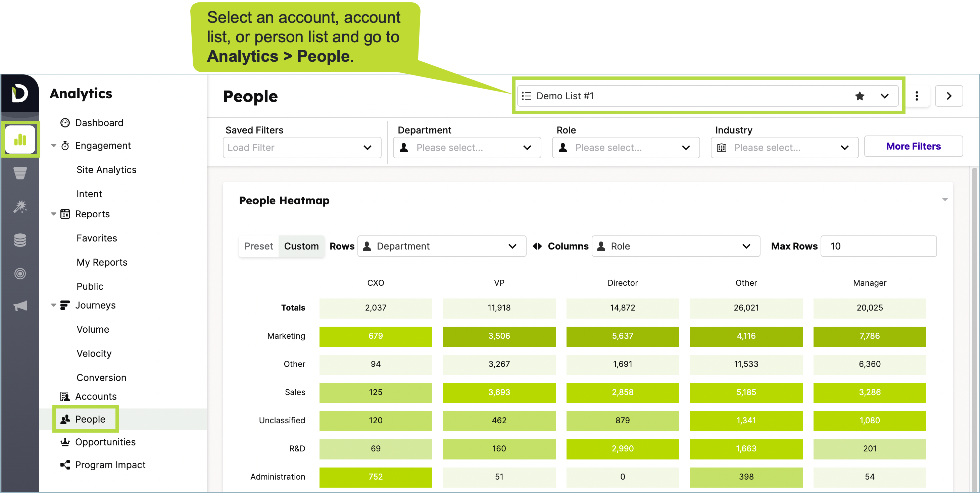Screen dimensions: 980x493
Task: Open Journeys Volume page
Action: pyautogui.click(x=93, y=330)
